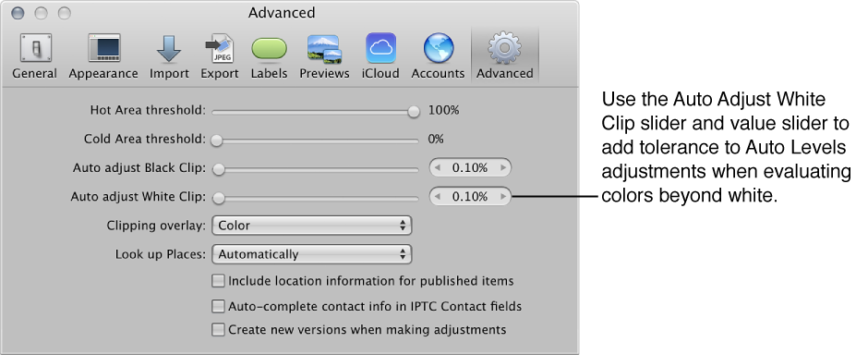Increase White Clip value with right arrow
The height and width of the screenshot is (355, 868).
502,197
